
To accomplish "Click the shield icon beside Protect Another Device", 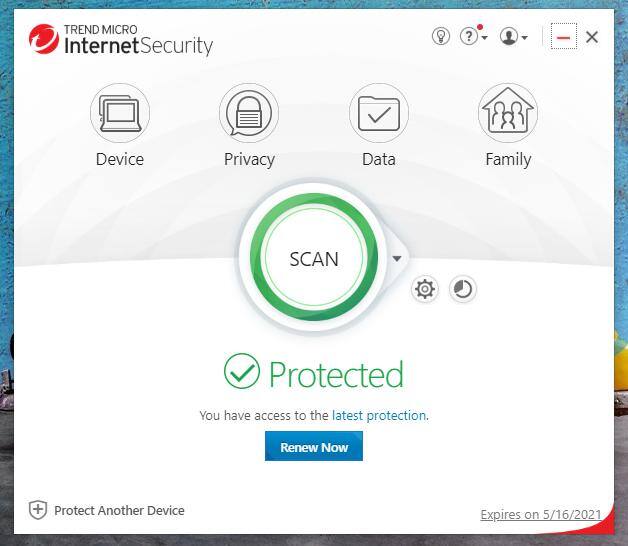I will pyautogui.click(x=38, y=510).
